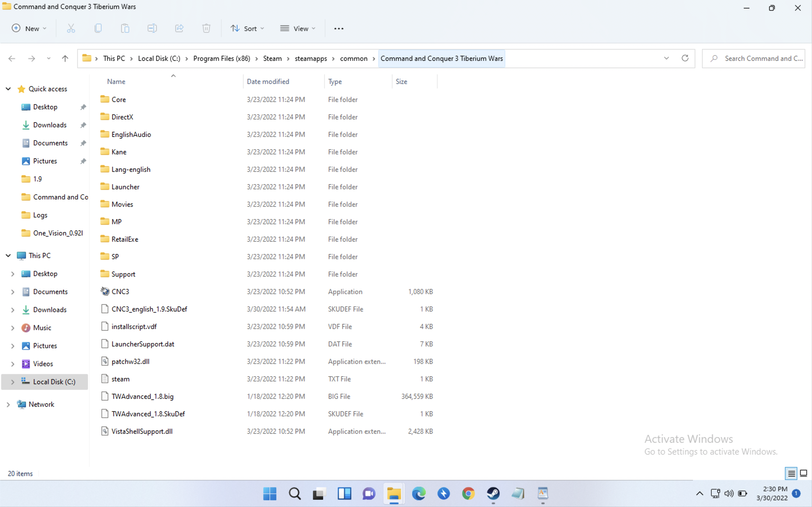Click the Delete trash icon

[x=206, y=28]
